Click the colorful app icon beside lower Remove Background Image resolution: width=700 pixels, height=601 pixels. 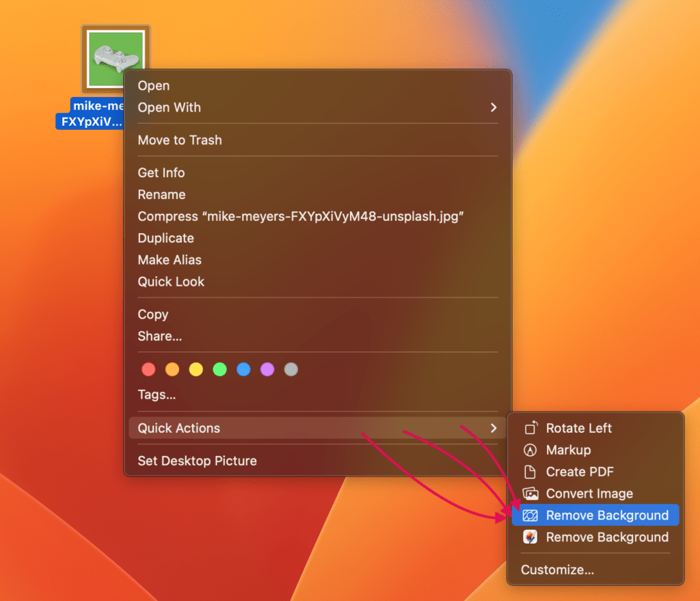point(530,537)
